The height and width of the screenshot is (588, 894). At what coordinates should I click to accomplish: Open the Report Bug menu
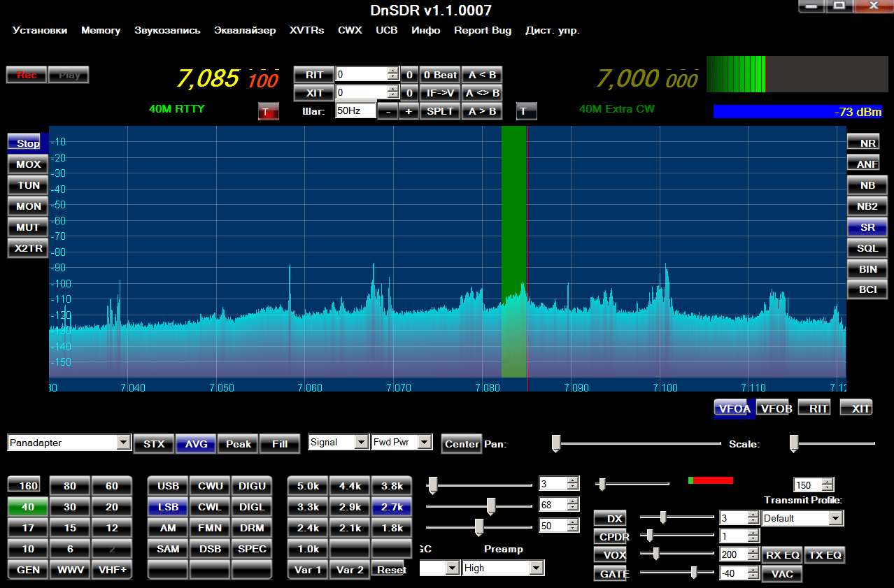(x=483, y=30)
